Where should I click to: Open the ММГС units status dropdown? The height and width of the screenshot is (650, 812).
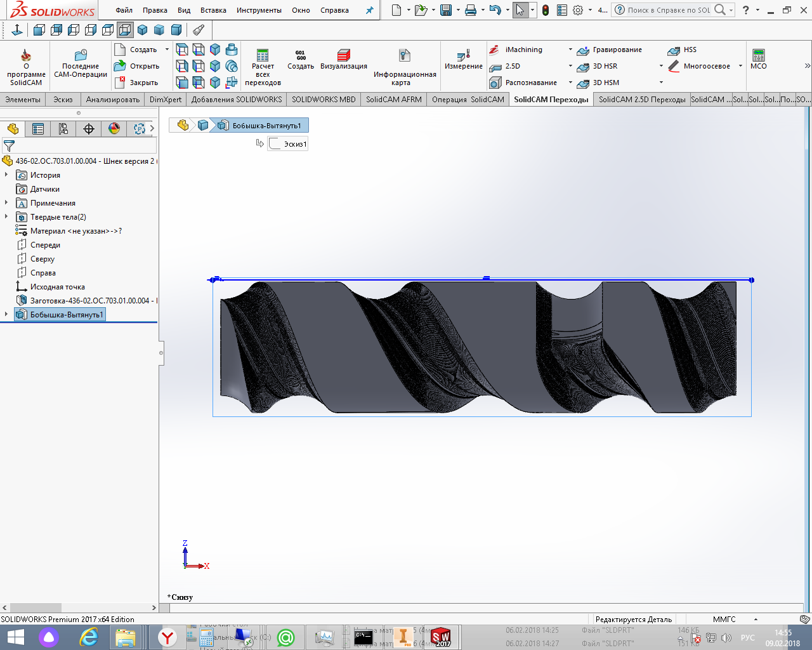tap(734, 620)
